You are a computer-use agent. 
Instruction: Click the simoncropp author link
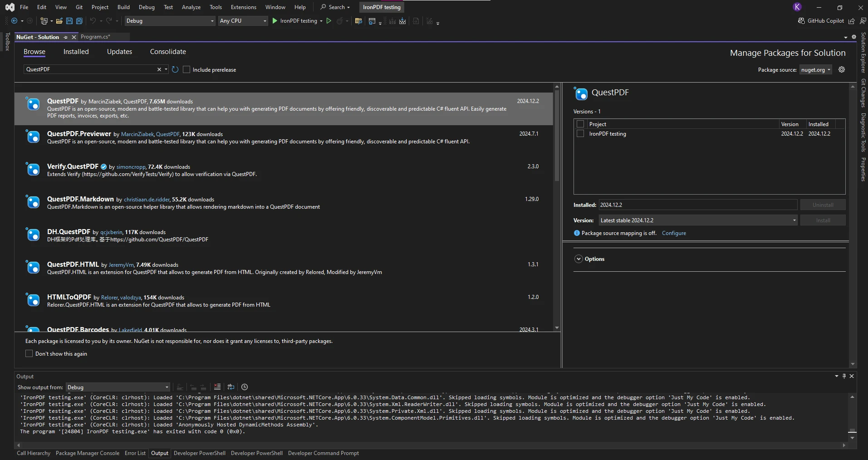point(131,167)
